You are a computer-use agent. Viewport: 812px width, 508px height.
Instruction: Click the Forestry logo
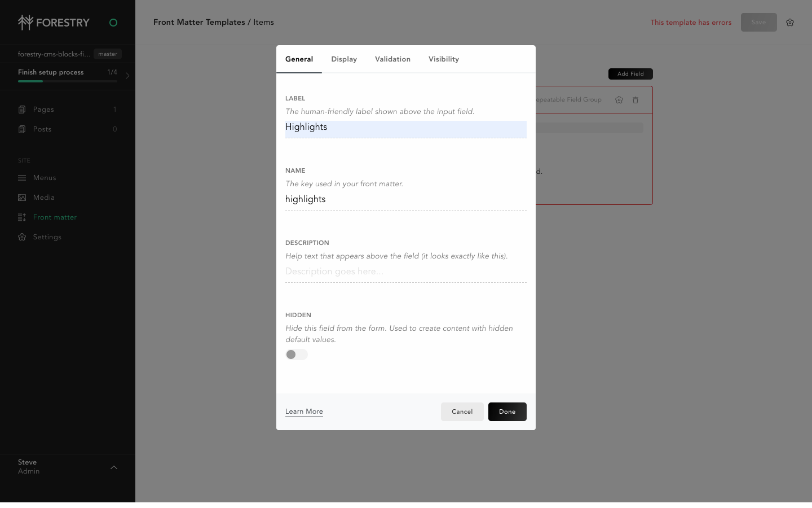point(54,23)
